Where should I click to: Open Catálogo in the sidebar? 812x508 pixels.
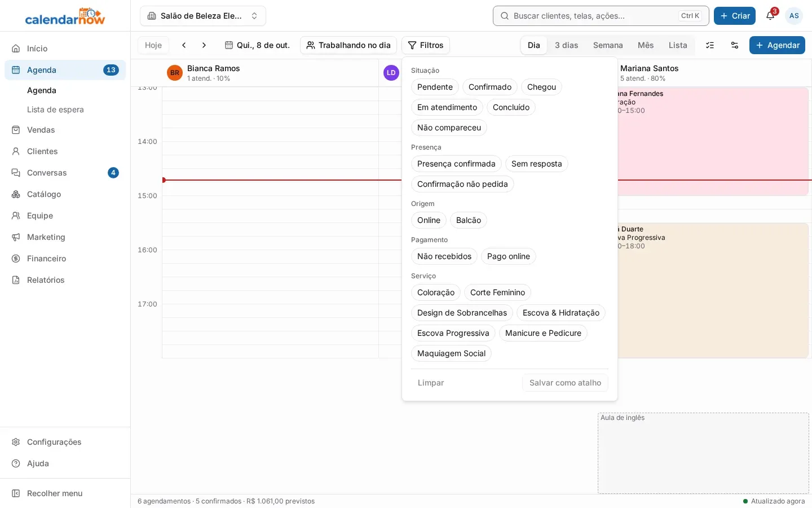(x=65, y=194)
